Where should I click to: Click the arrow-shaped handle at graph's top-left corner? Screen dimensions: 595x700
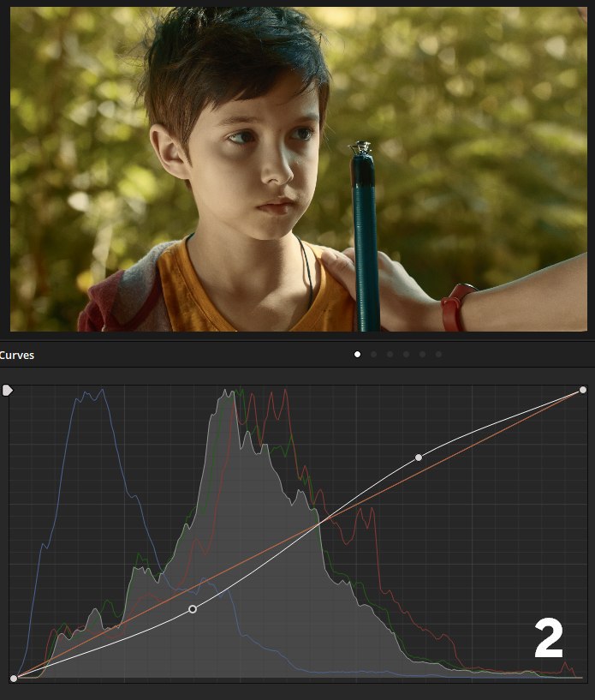click(8, 391)
